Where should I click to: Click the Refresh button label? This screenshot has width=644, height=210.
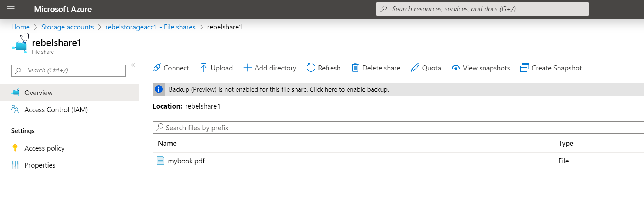[329, 68]
